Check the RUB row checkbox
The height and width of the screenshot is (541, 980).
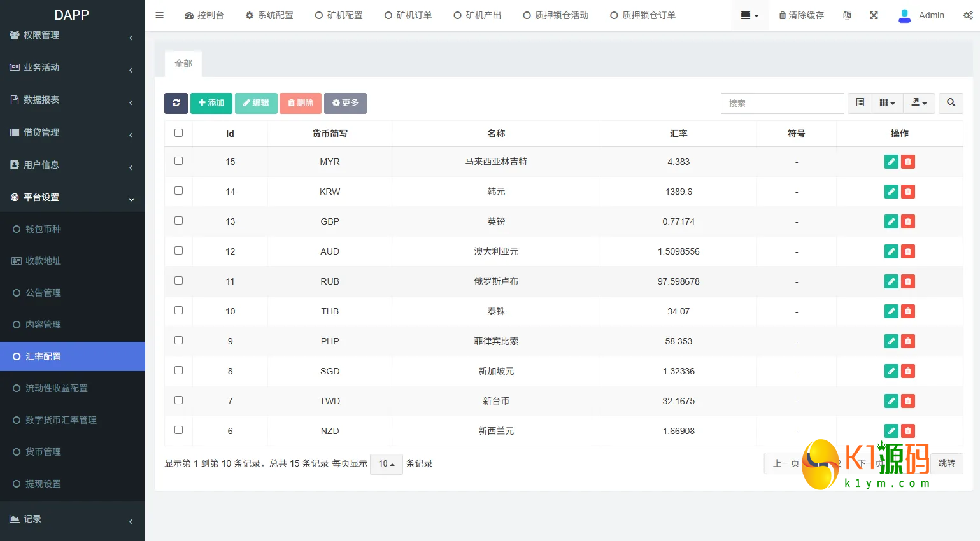(x=178, y=281)
